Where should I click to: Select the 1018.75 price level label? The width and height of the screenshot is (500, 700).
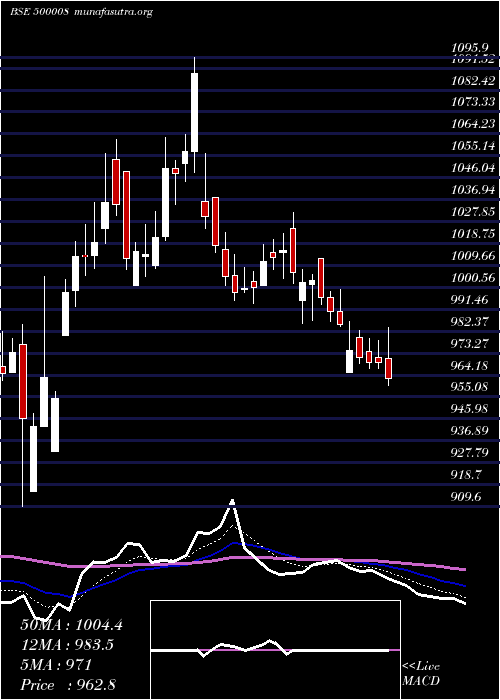(473, 233)
